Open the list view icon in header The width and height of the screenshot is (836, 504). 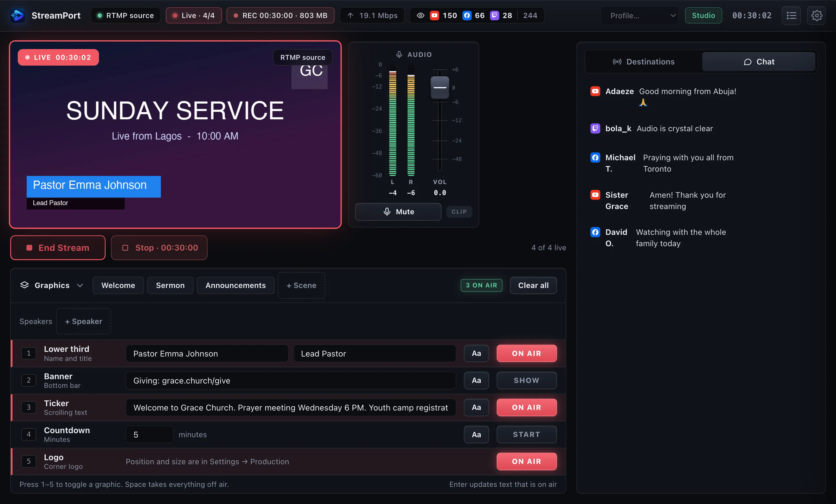point(791,16)
